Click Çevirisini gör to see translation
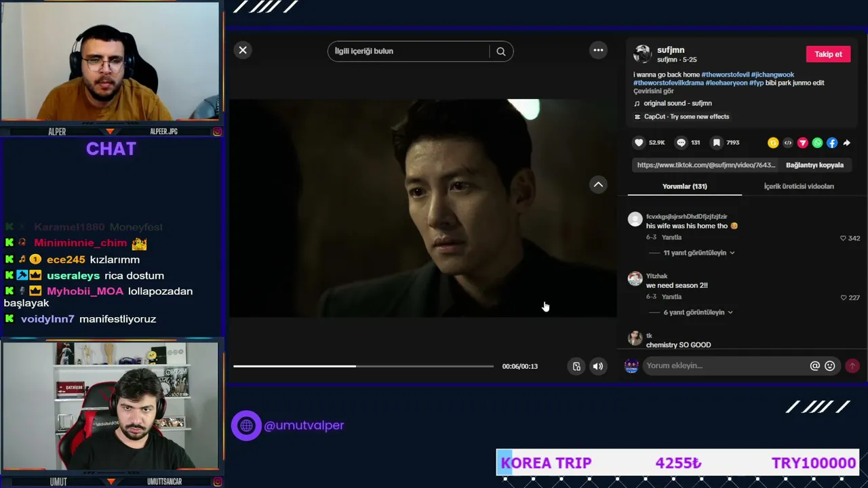The width and height of the screenshot is (868, 488). (654, 91)
